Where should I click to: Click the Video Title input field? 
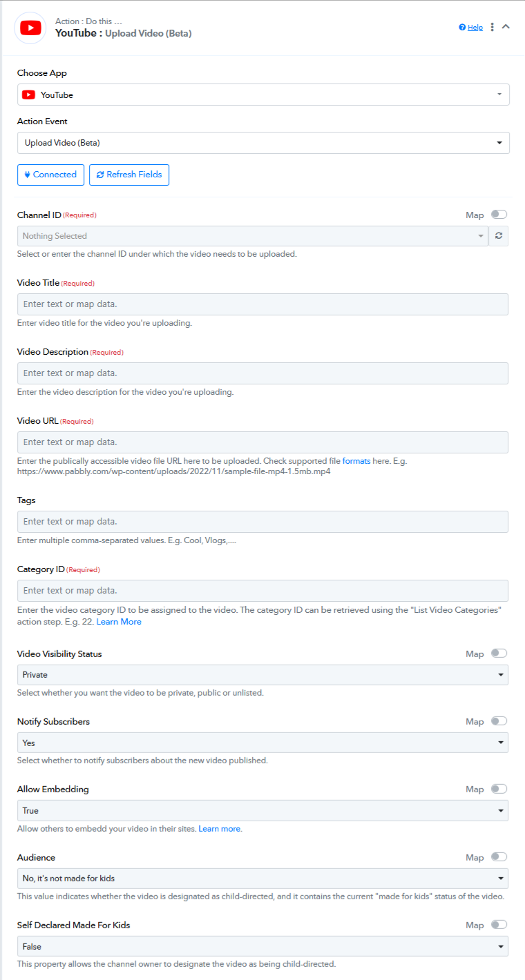coord(262,304)
